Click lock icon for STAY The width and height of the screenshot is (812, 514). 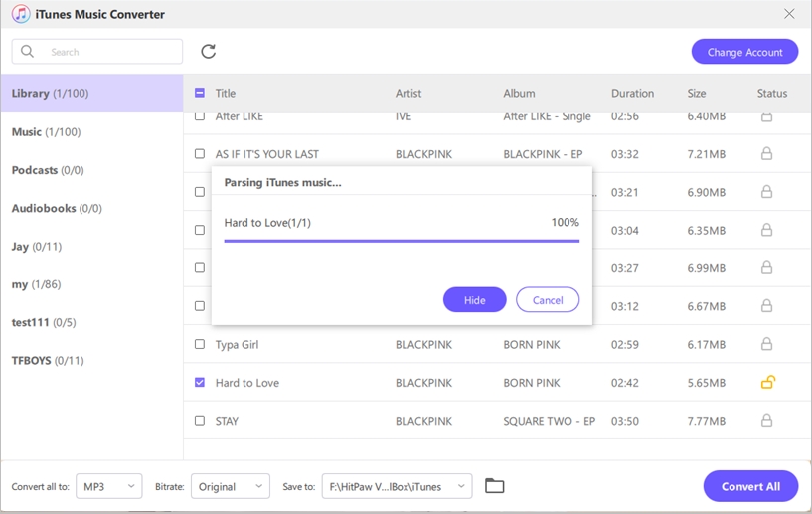tap(766, 421)
